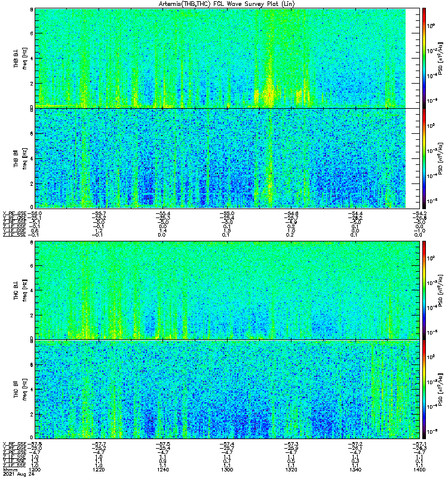
Task: Click the 'PSD [nT²/Hz]' label beside THC B∥ color bar
Action: [x=440, y=390]
